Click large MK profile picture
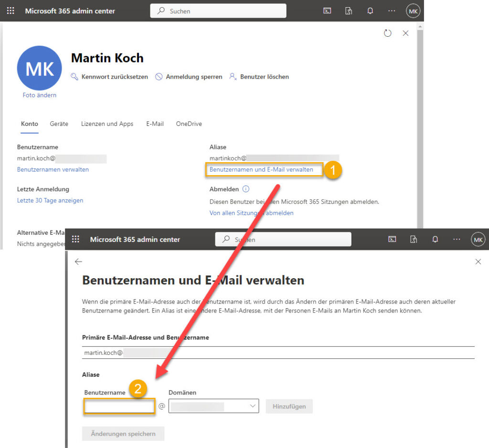The height and width of the screenshot is (448, 489). click(39, 68)
